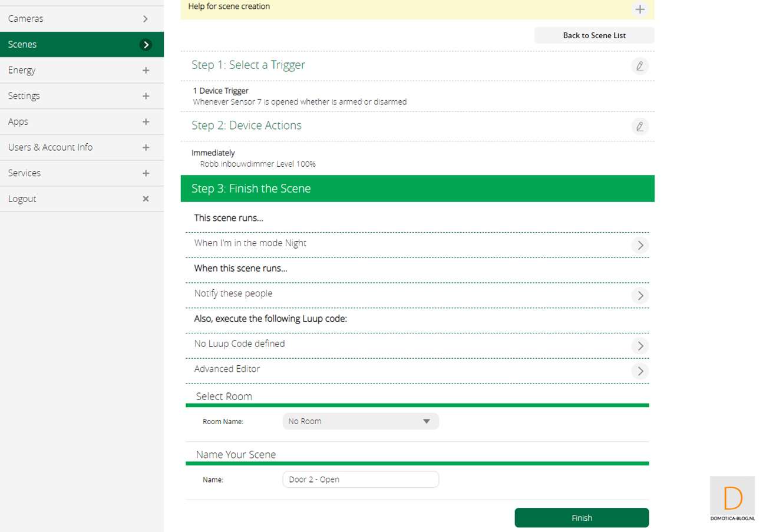
Task: Click the pencil edit icon for Step 1
Action: pyautogui.click(x=639, y=65)
